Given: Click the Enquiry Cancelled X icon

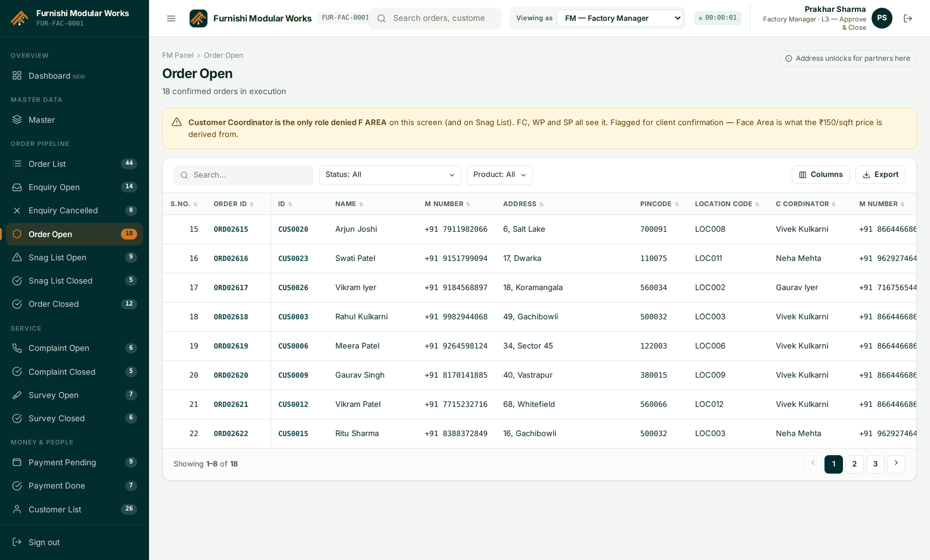Looking at the screenshot, I should tap(17, 210).
